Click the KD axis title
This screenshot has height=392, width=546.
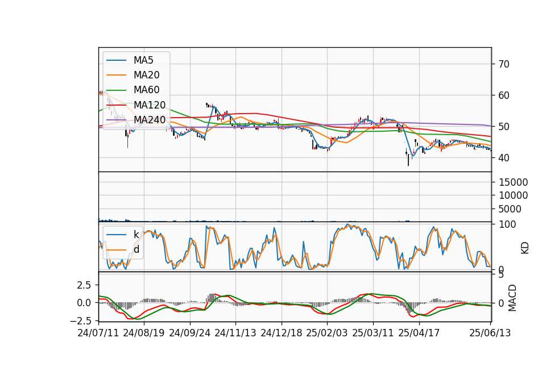[525, 248]
